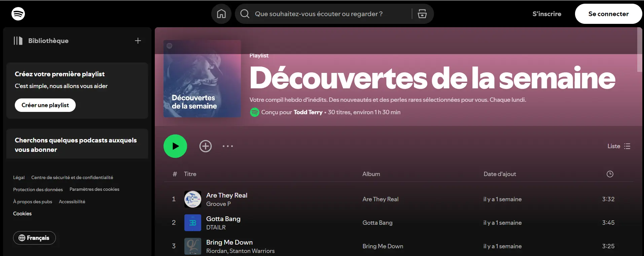Click the Bring Me Down album cover
This screenshot has height=256, width=644.
click(193, 246)
